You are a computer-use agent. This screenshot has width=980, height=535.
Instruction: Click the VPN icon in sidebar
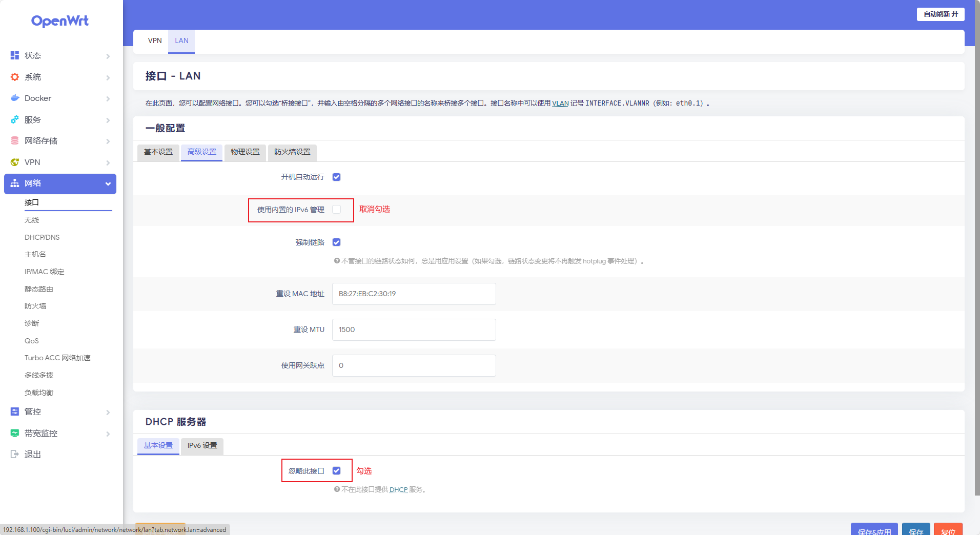15,162
